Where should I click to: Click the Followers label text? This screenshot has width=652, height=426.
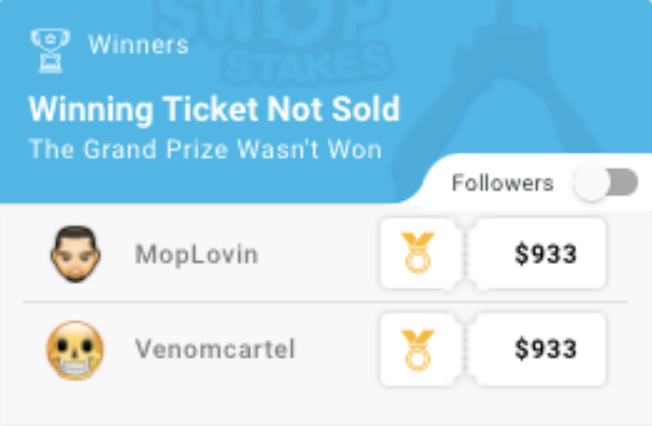502,183
